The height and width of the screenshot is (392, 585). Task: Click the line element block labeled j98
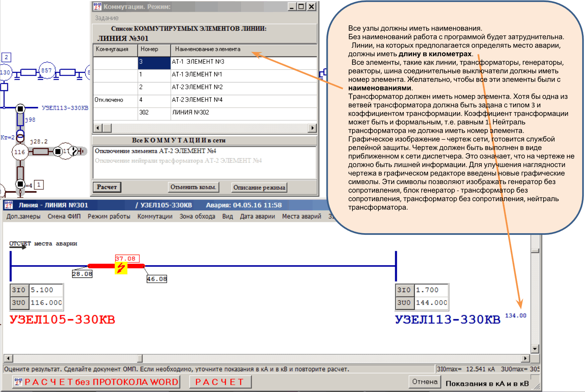[20, 120]
